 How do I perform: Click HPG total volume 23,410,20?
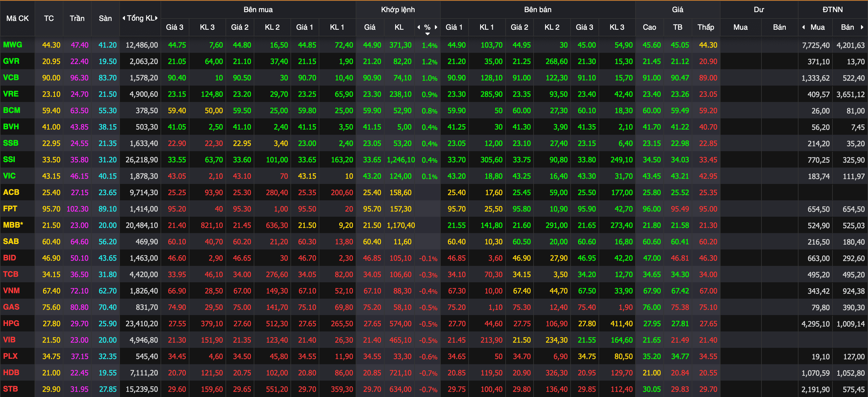141,324
